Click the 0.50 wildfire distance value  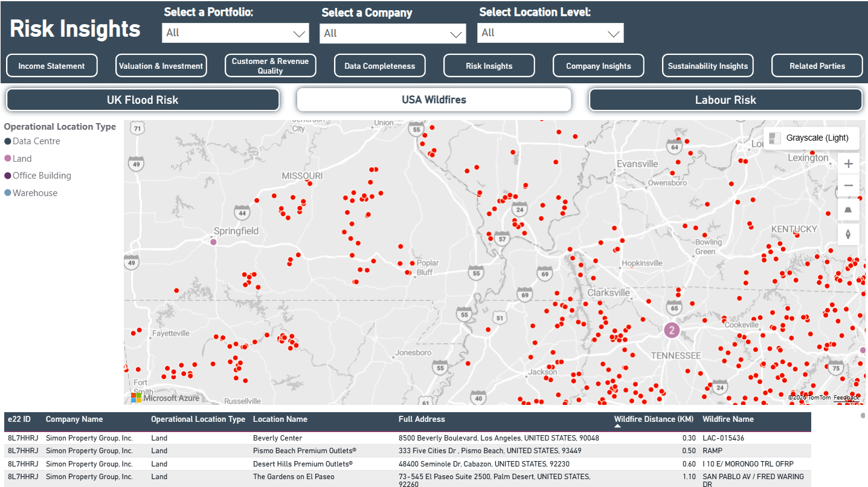click(689, 451)
